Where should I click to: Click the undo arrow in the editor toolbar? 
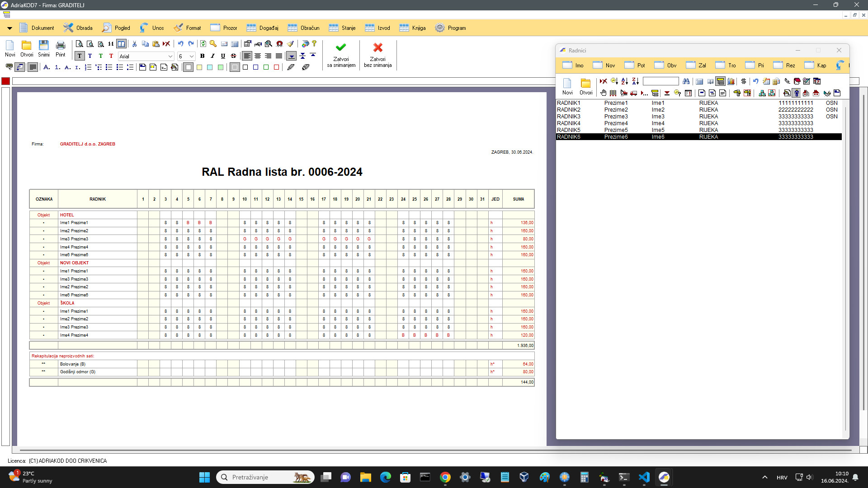[x=180, y=44]
